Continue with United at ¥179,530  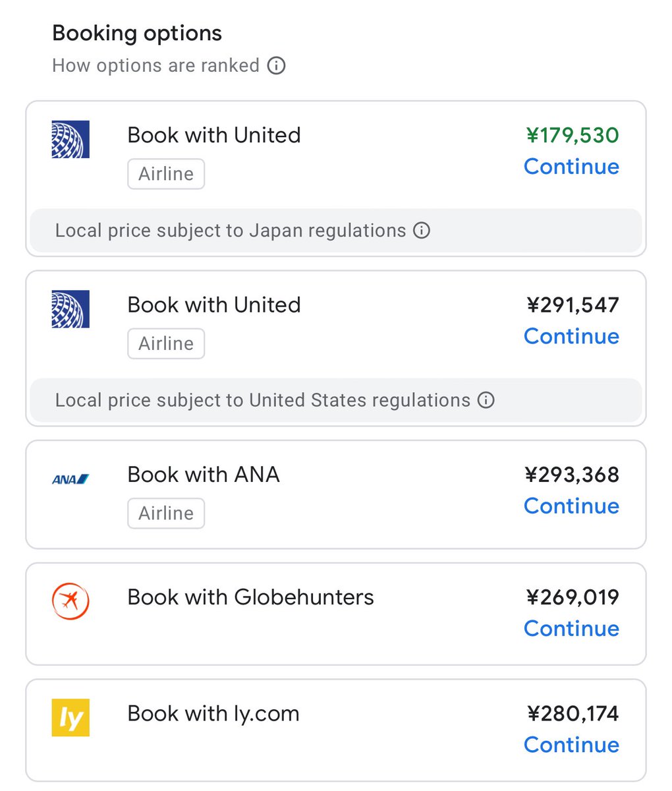tap(571, 167)
